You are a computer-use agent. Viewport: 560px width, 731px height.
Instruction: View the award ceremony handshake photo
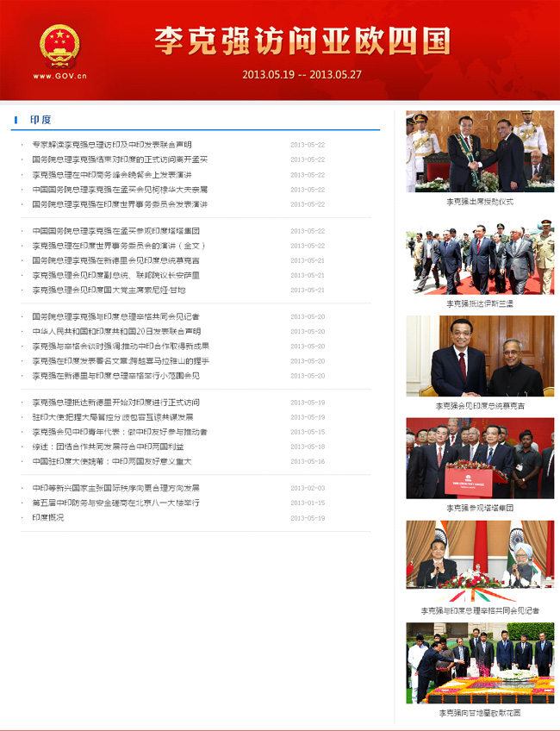(x=480, y=151)
